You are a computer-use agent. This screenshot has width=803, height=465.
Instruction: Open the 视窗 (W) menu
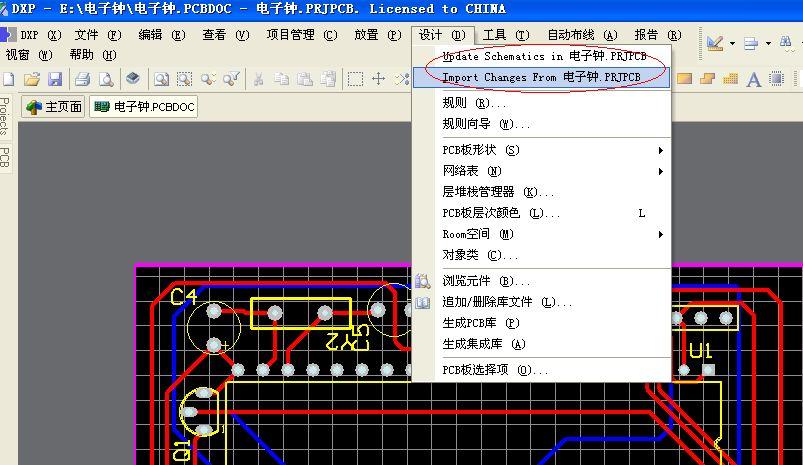29,55
